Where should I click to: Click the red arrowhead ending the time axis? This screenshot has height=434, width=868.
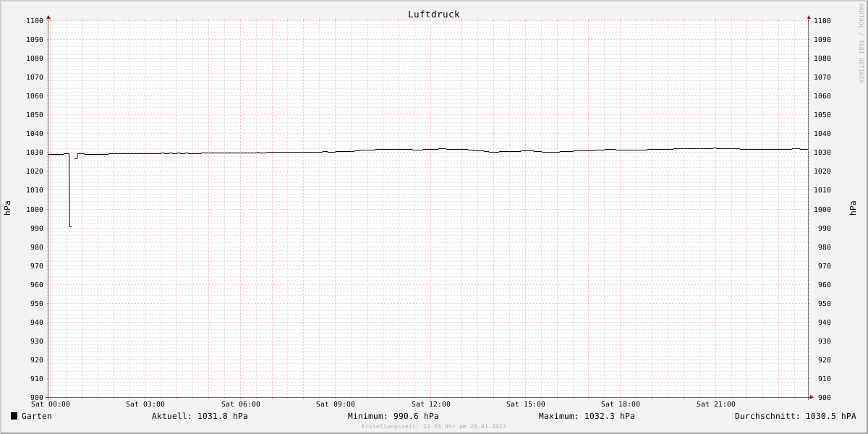(812, 397)
